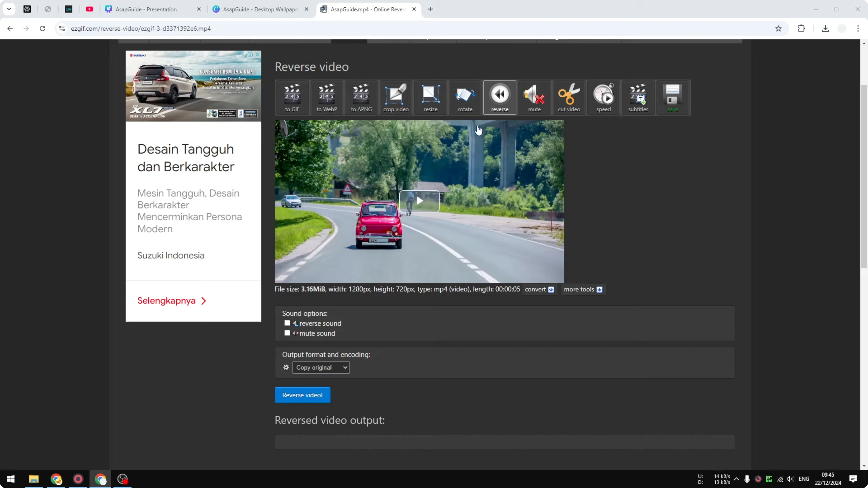
Task: Open the cut video tool
Action: pos(569,97)
